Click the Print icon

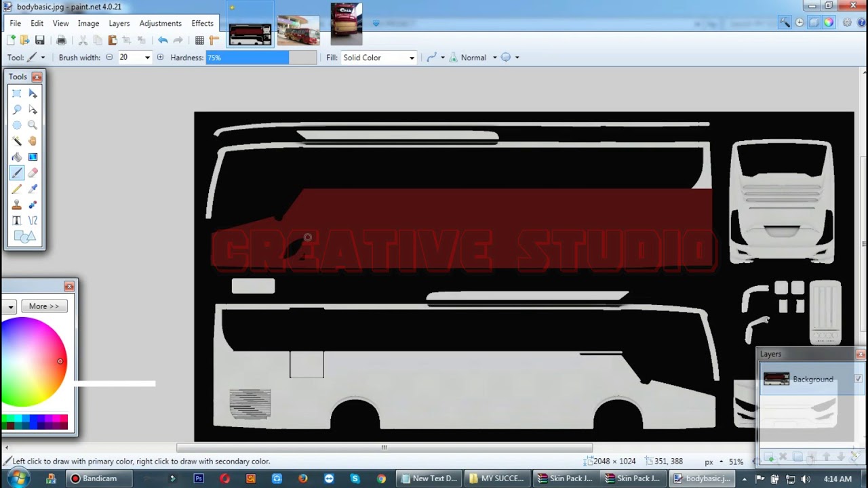click(61, 40)
